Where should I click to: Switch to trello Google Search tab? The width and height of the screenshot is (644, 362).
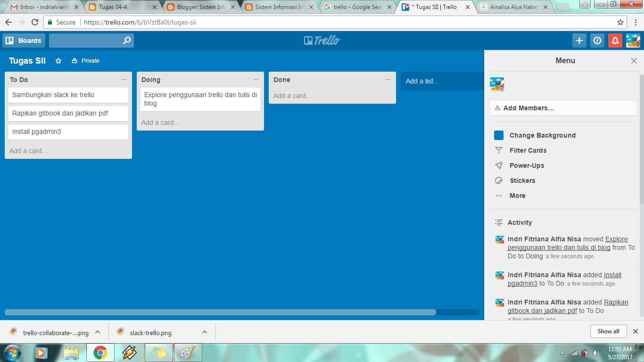(x=358, y=7)
